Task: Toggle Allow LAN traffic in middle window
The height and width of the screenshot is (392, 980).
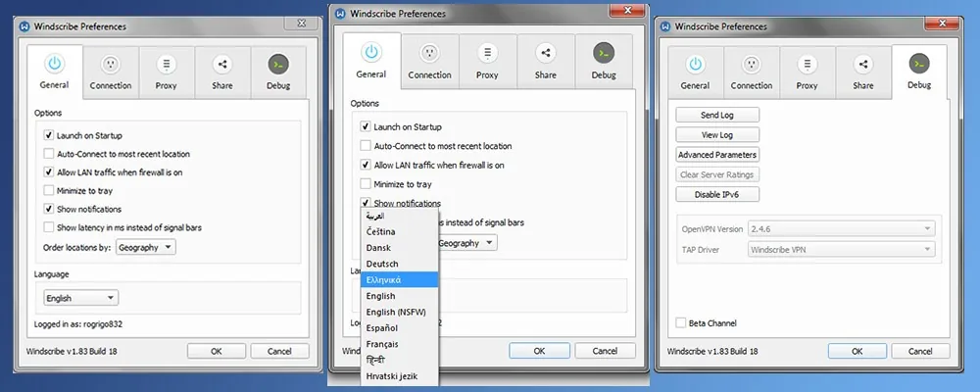Action: click(x=366, y=165)
